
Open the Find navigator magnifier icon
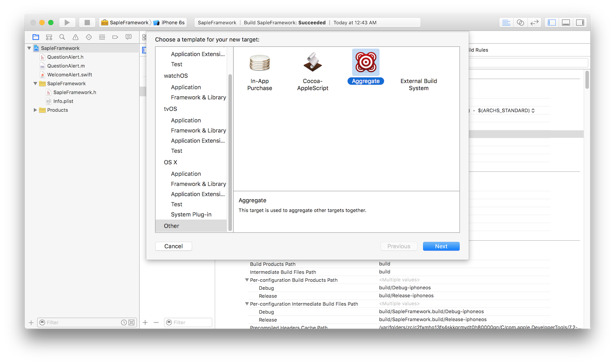(62, 37)
